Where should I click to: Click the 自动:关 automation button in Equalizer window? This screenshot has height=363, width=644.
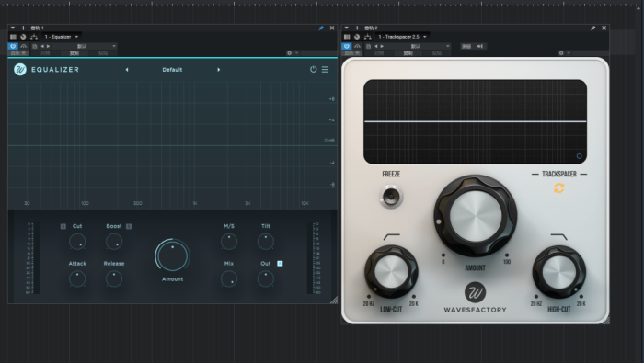(18, 53)
